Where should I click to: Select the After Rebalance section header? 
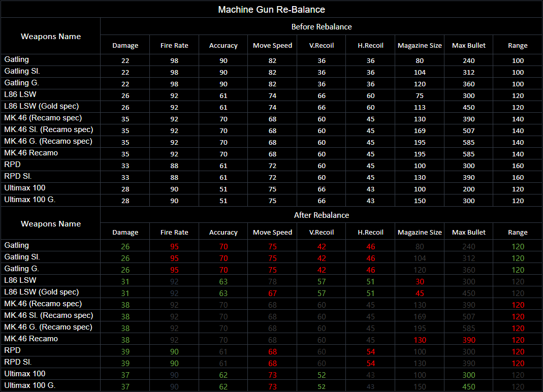coord(321,215)
